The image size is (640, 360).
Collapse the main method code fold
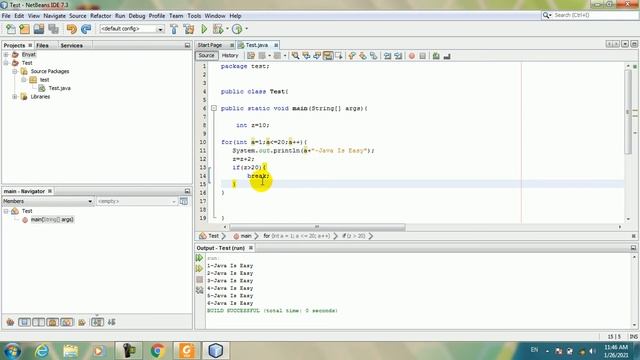[x=213, y=109]
